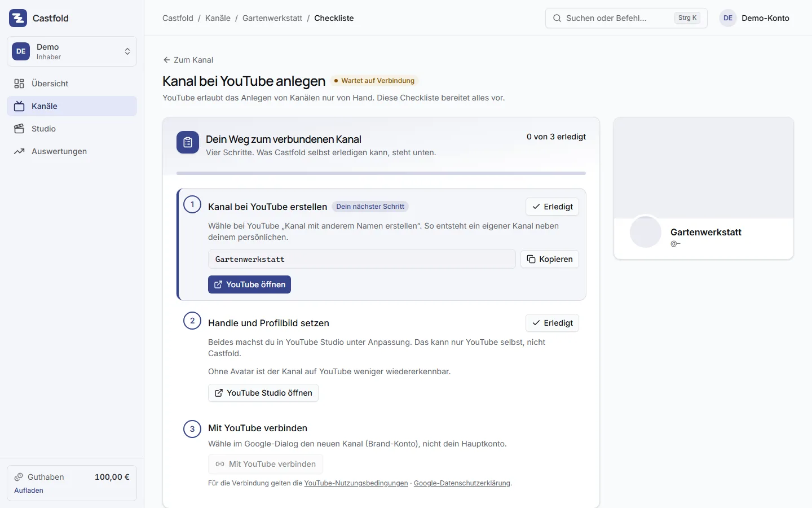812x508 pixels.
Task: Click the YouTube öffnen button
Action: (x=249, y=284)
